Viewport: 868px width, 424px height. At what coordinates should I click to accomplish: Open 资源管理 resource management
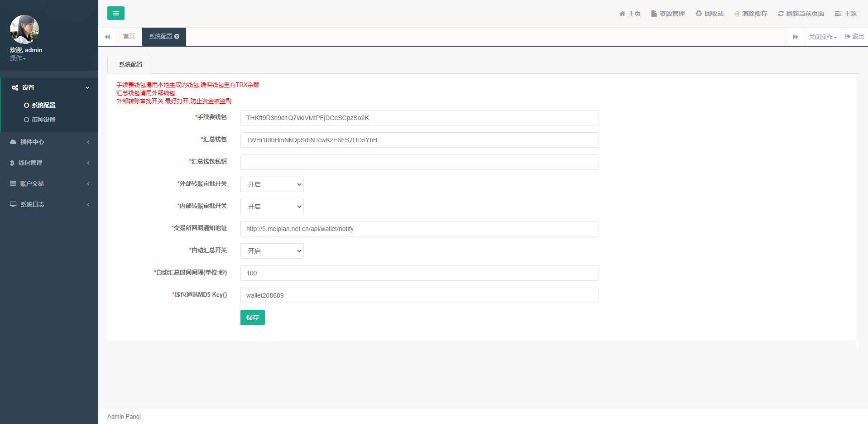point(668,14)
